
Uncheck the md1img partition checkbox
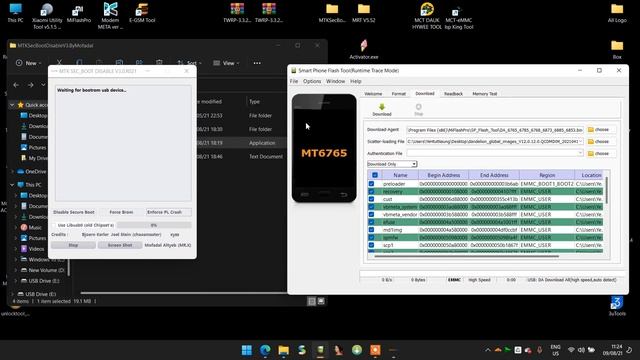pos(371,230)
